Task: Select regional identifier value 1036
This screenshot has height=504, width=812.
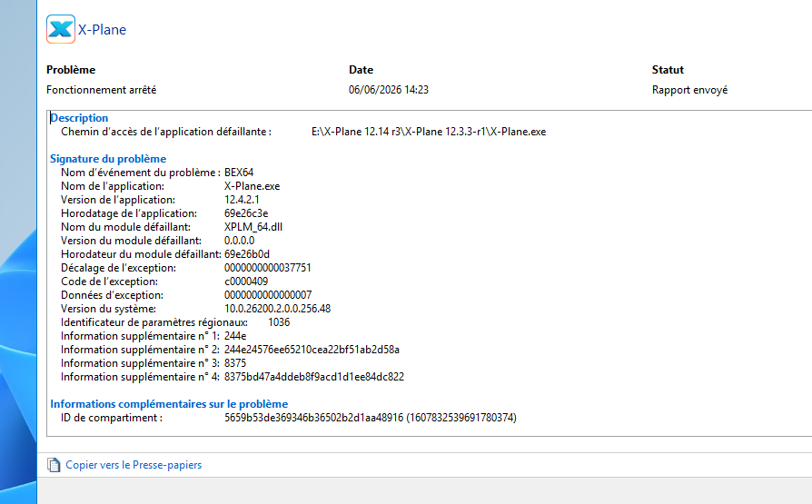Action: (279, 322)
